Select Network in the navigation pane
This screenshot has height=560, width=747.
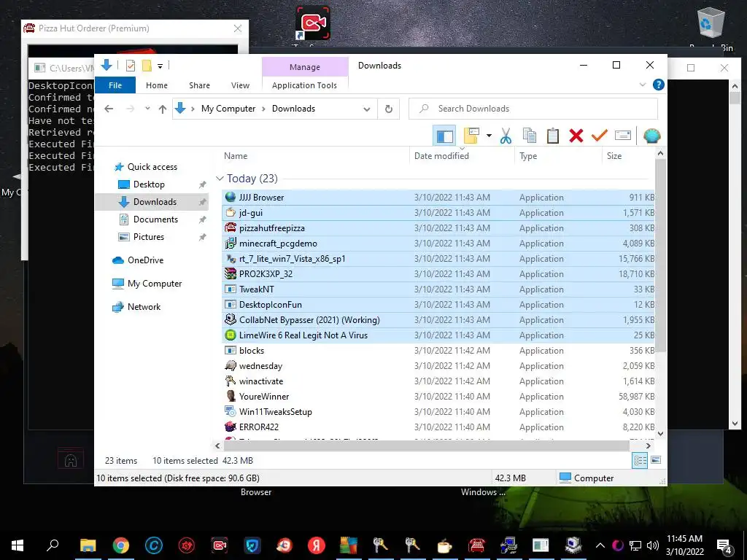pos(144,307)
